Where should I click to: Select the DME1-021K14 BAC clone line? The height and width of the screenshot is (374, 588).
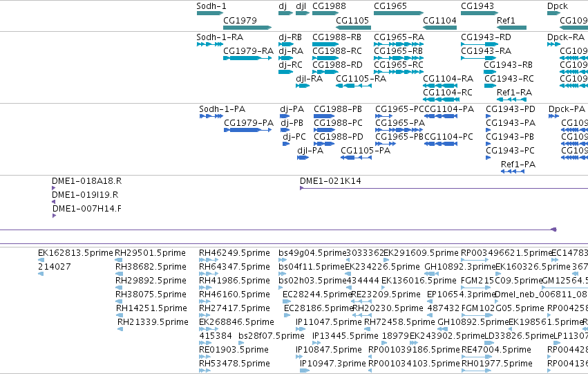[x=444, y=188]
